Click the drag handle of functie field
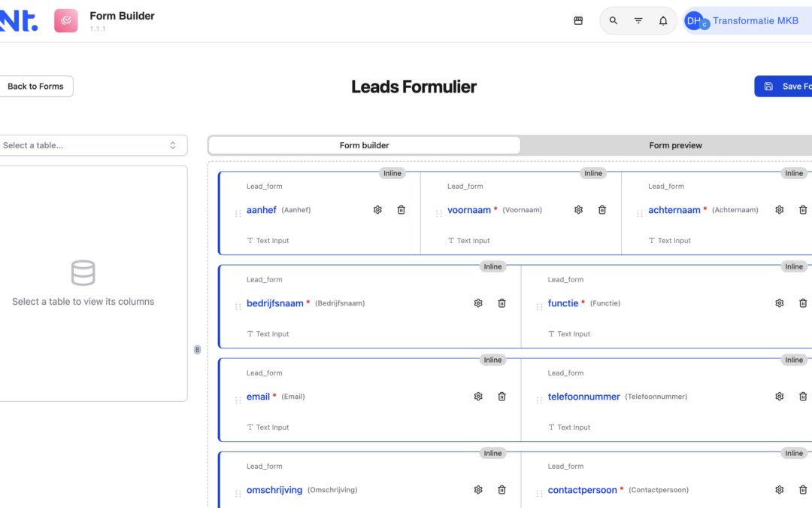This screenshot has width=812, height=508. click(540, 307)
